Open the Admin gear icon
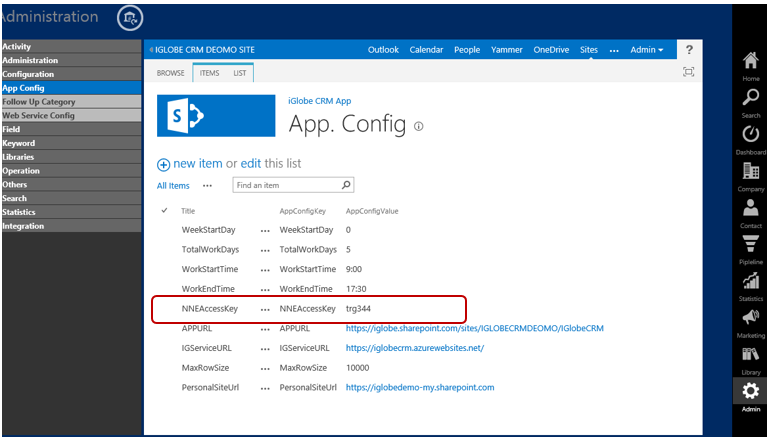The height and width of the screenshot is (442, 771). coord(750,391)
